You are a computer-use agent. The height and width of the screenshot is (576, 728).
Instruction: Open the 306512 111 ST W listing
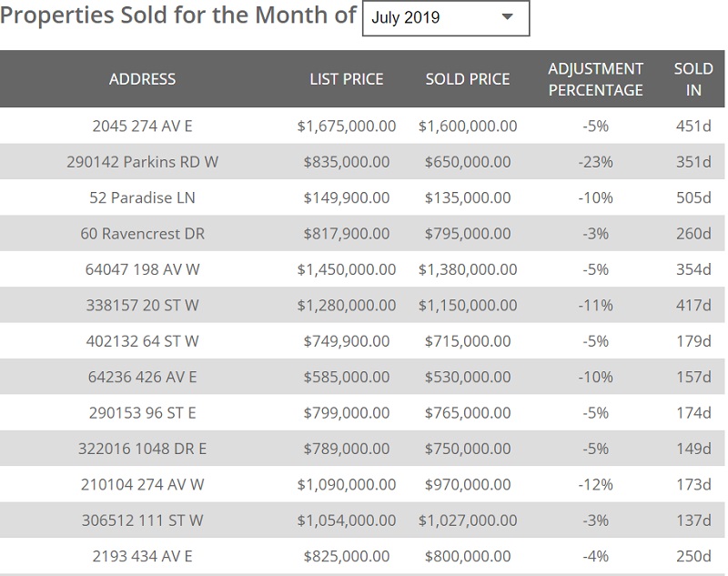(x=142, y=520)
